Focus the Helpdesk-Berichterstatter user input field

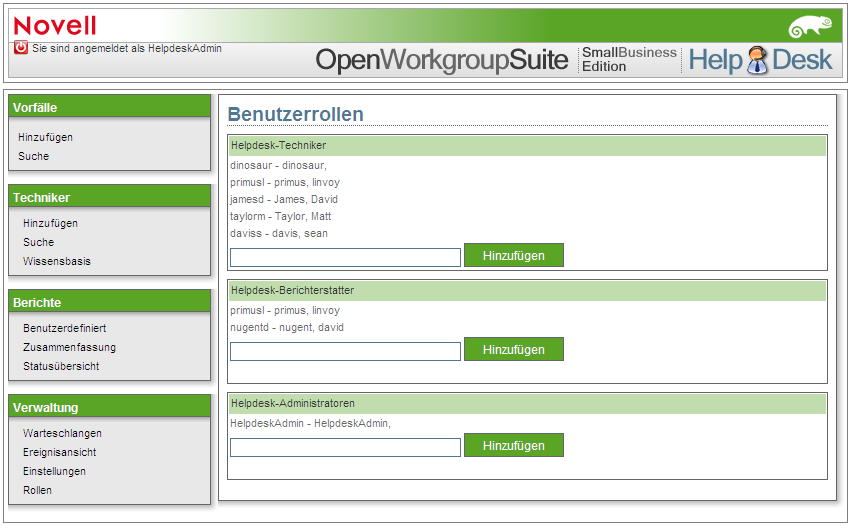pos(345,352)
